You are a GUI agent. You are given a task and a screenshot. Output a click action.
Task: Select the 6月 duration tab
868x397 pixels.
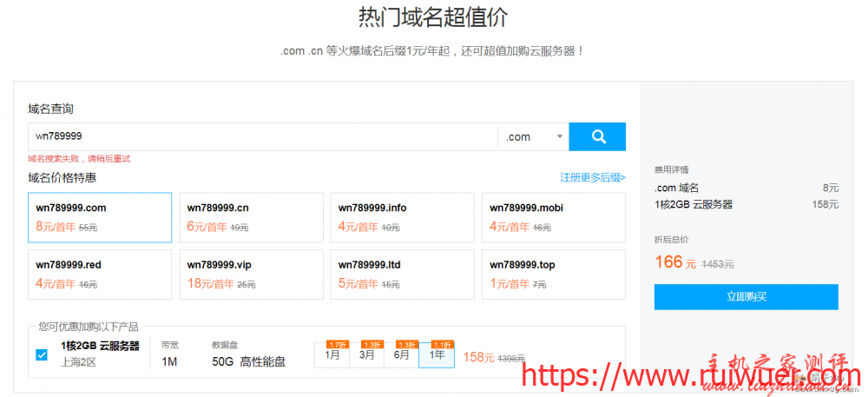pyautogui.click(x=401, y=355)
